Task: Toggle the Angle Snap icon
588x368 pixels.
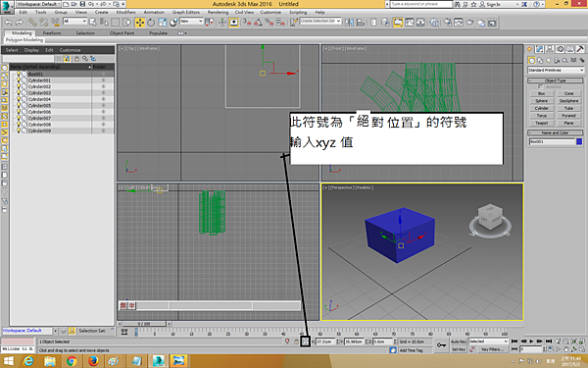Action: pyautogui.click(x=258, y=23)
